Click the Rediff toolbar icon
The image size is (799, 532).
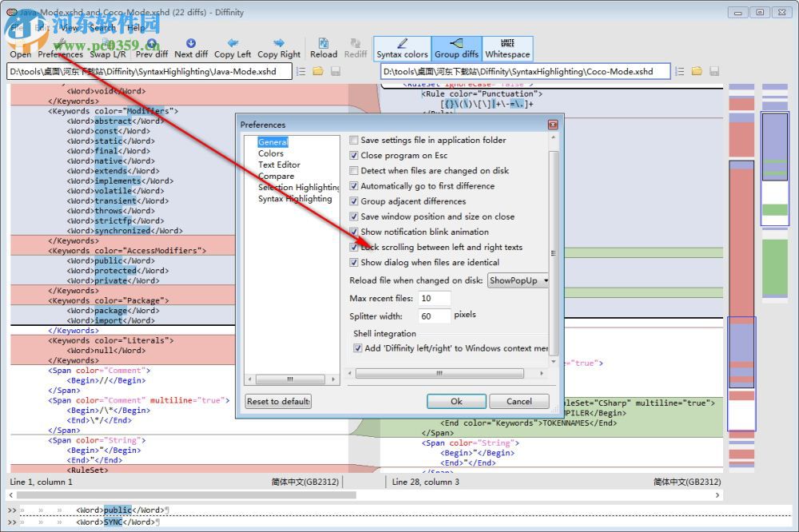[356, 49]
